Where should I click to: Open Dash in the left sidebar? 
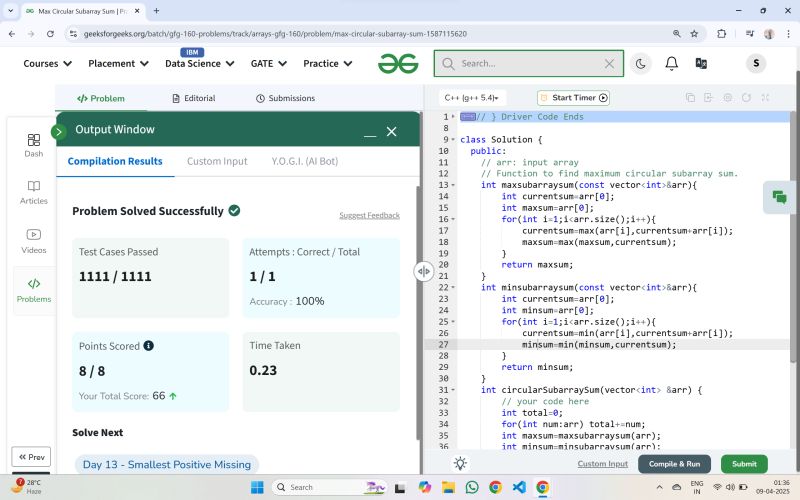click(x=34, y=145)
